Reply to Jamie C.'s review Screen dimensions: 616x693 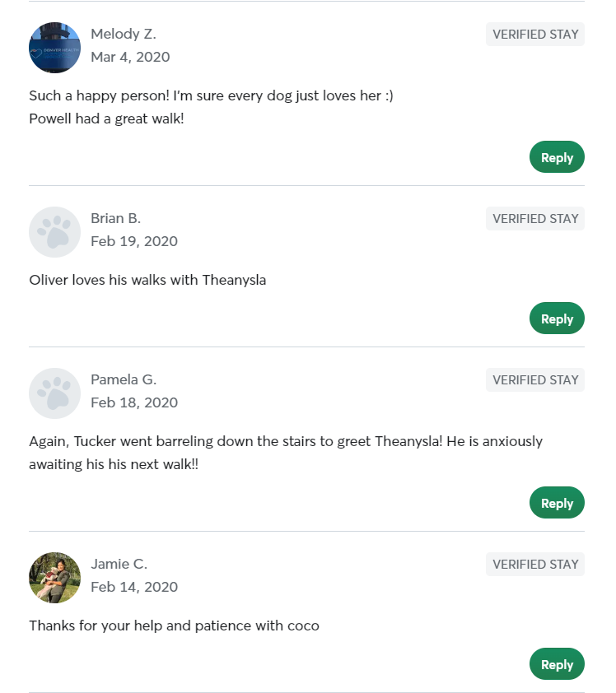pos(557,663)
